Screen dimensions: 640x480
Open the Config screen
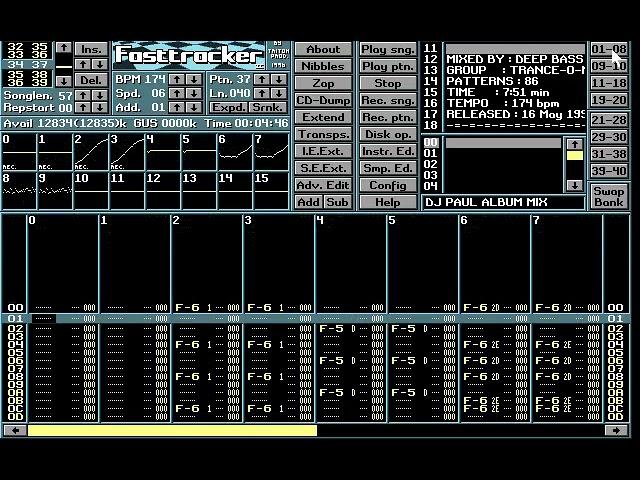pos(388,185)
